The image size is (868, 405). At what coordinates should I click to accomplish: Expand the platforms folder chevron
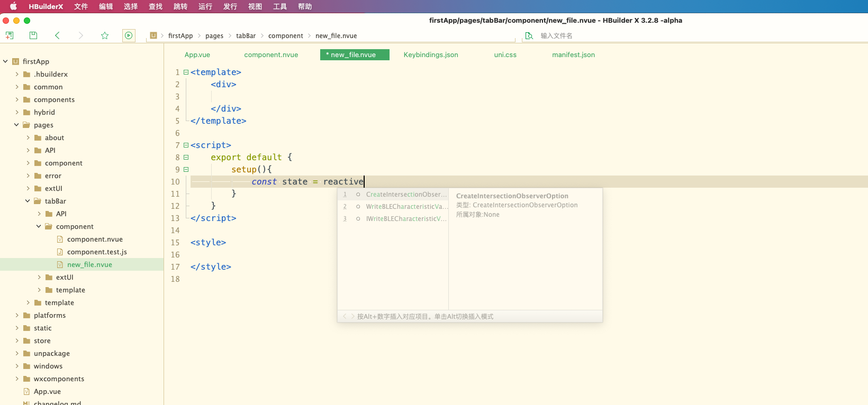click(x=16, y=315)
